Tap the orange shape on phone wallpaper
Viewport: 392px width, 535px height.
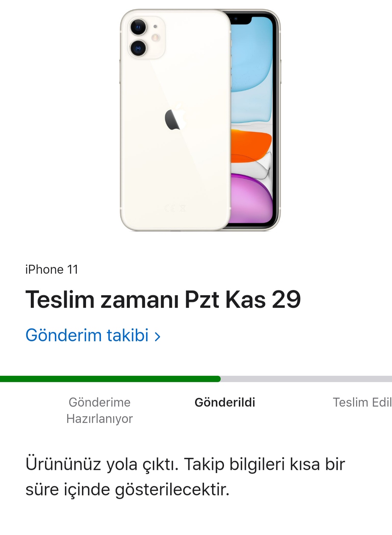pyautogui.click(x=251, y=146)
